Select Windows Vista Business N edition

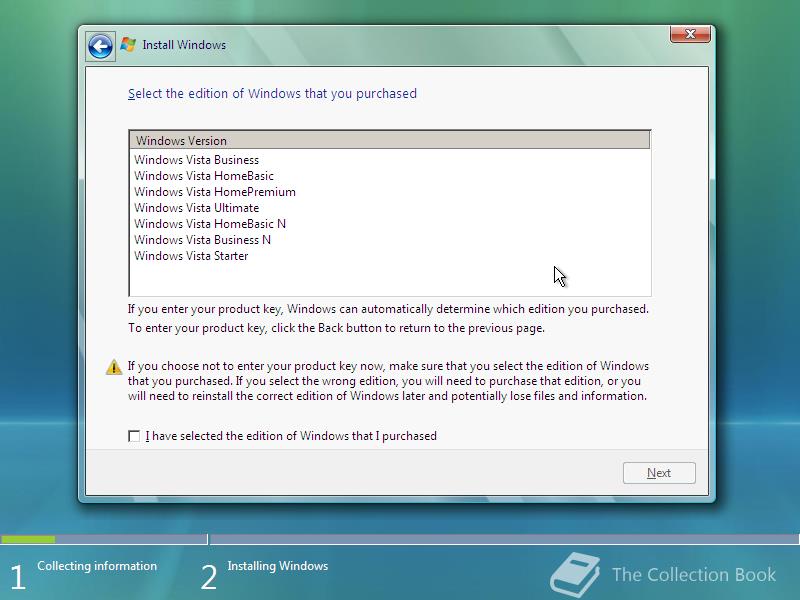[x=202, y=240]
